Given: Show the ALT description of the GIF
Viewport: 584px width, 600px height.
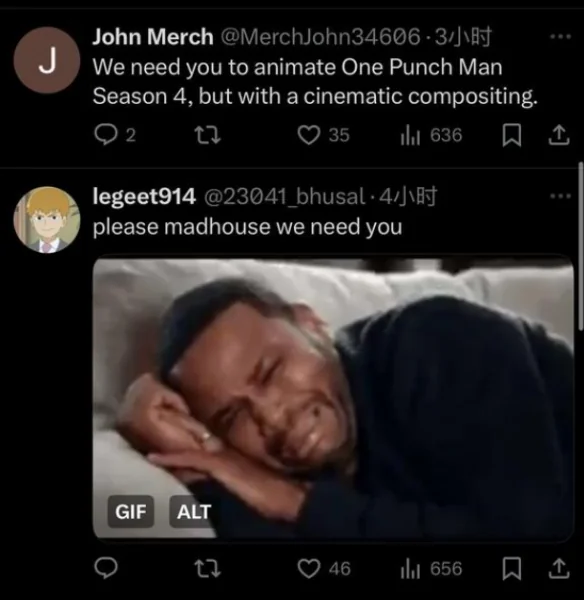Looking at the screenshot, I should (x=194, y=512).
